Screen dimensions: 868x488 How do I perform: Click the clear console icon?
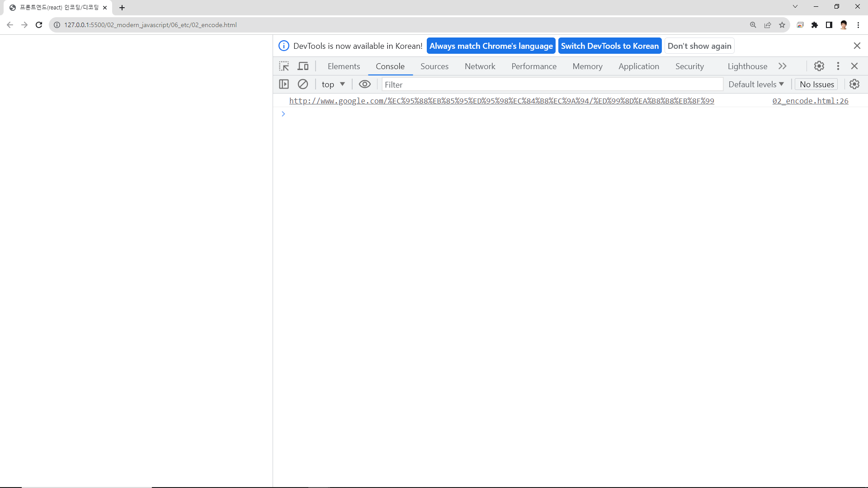[303, 84]
